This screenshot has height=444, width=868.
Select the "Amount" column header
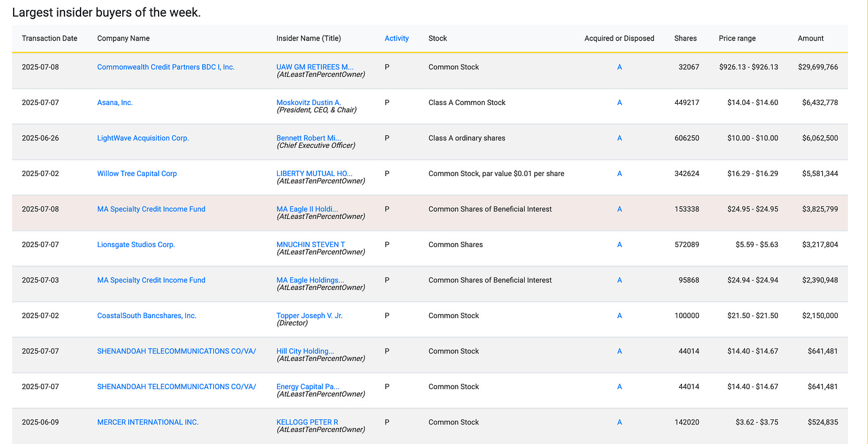click(x=811, y=38)
